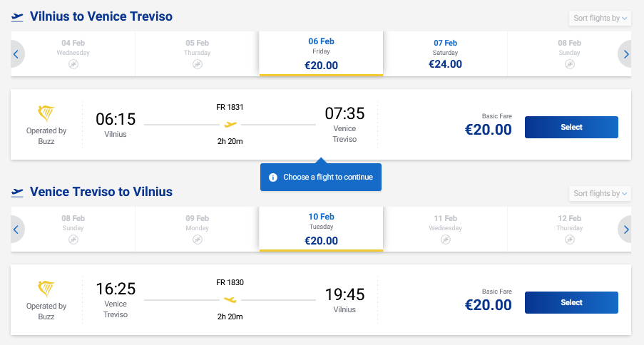Select the 06:15 Vilnius to Venice flight
644x345 pixels.
pos(571,127)
